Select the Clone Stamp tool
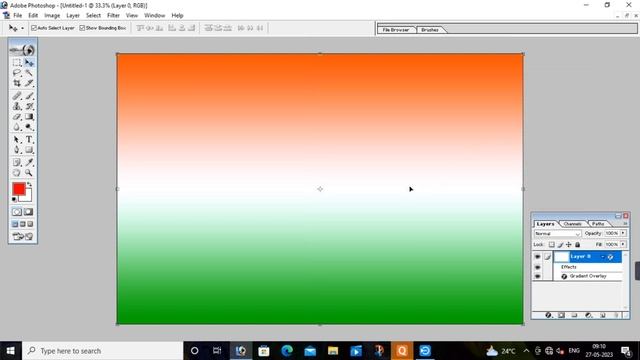This screenshot has height=360, width=640. pos(17,107)
